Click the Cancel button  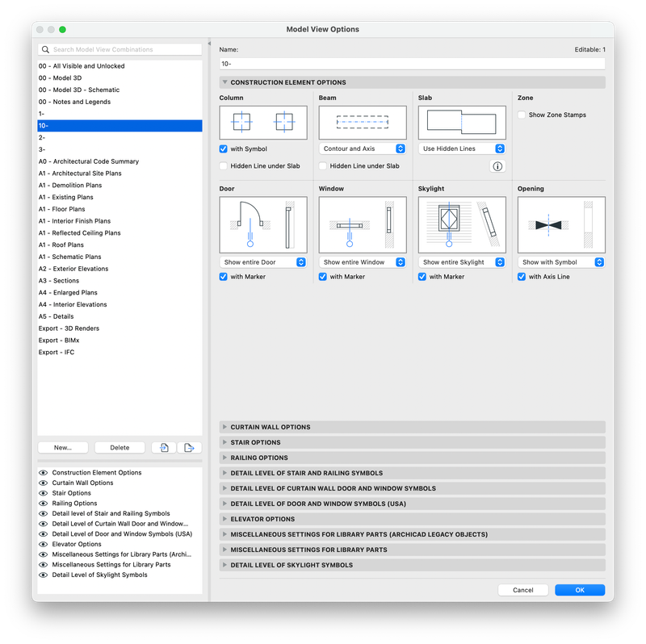click(x=523, y=590)
